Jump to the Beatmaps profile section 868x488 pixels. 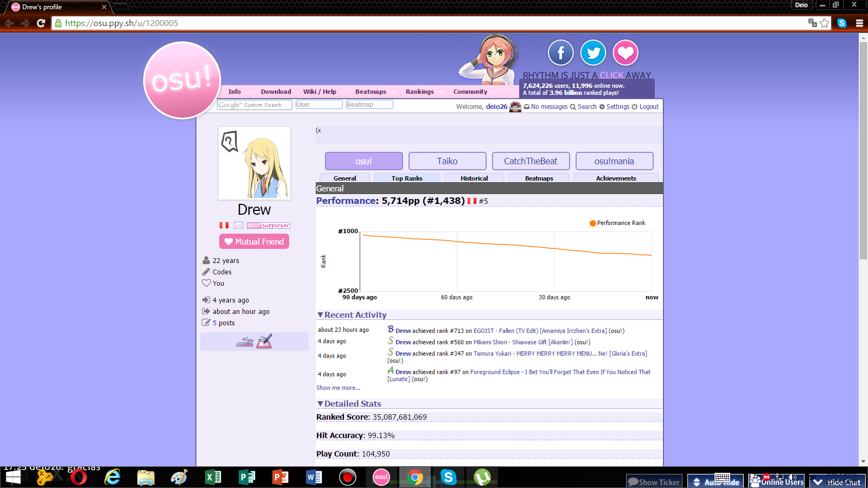tap(539, 178)
